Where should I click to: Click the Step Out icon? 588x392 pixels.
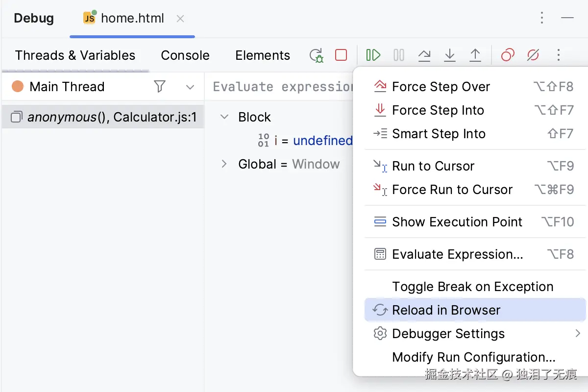475,55
